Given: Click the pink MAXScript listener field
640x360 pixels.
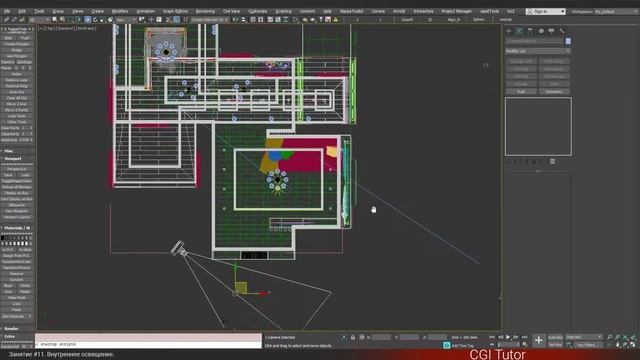Looking at the screenshot, I should coord(148,337).
